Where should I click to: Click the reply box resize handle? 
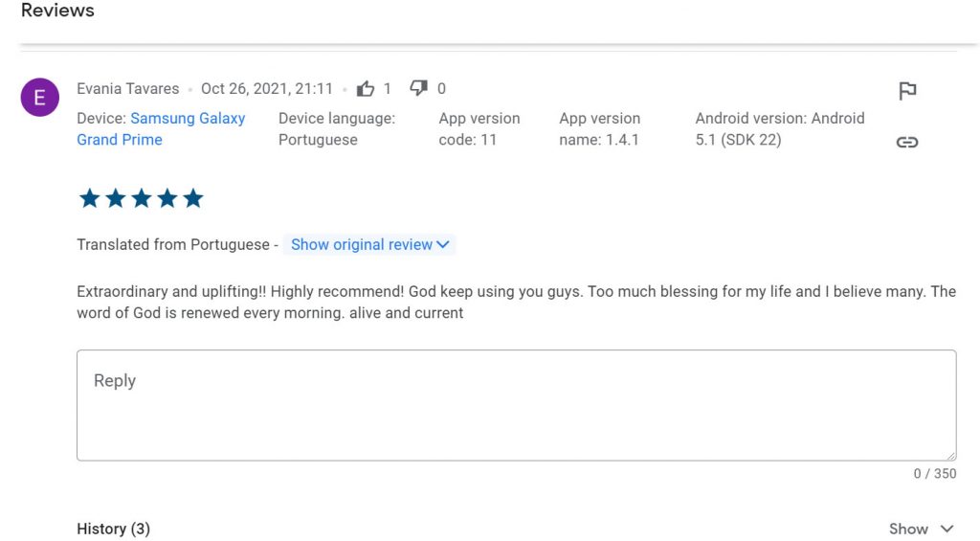(950, 455)
